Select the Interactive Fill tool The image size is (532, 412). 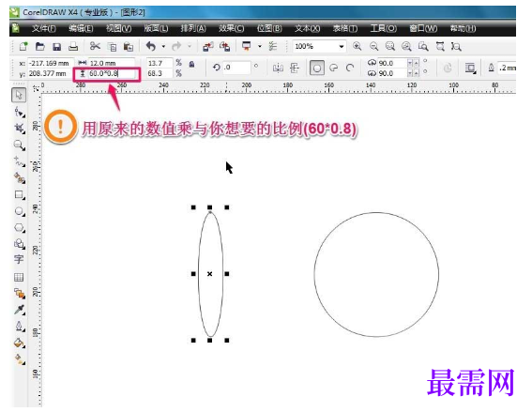coord(19,359)
